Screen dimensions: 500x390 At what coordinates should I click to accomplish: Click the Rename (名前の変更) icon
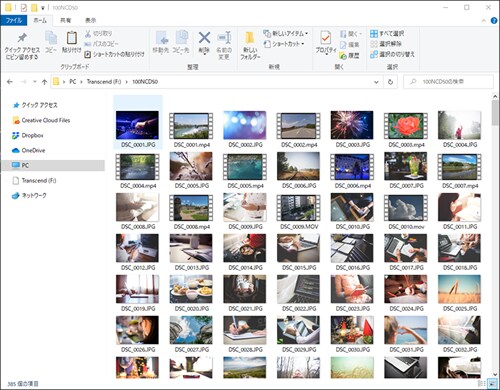point(224,38)
